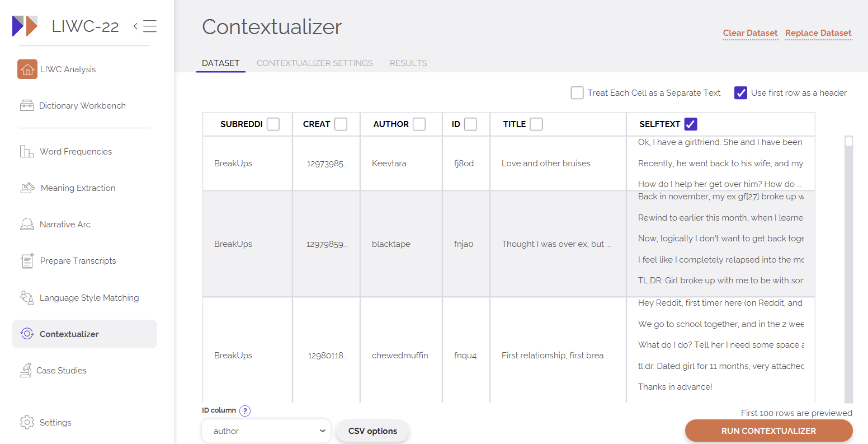
Task: Uncheck the SELFTEXT column checkbox
Action: (691, 124)
